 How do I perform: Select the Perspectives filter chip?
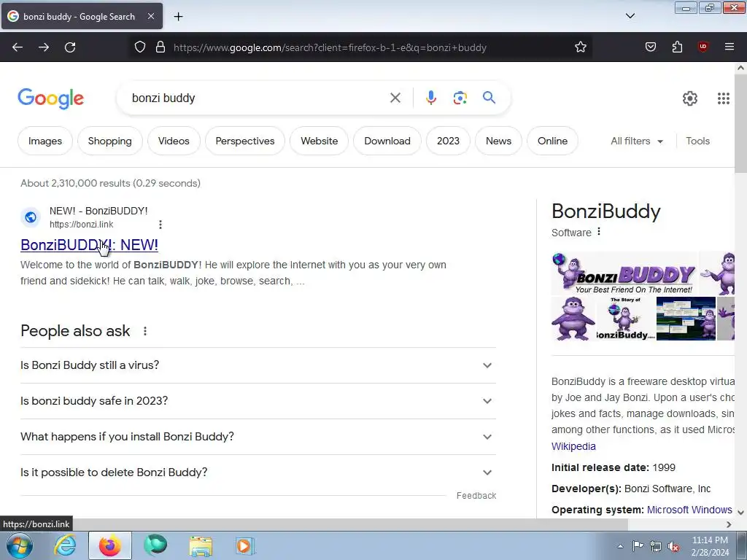245,141
